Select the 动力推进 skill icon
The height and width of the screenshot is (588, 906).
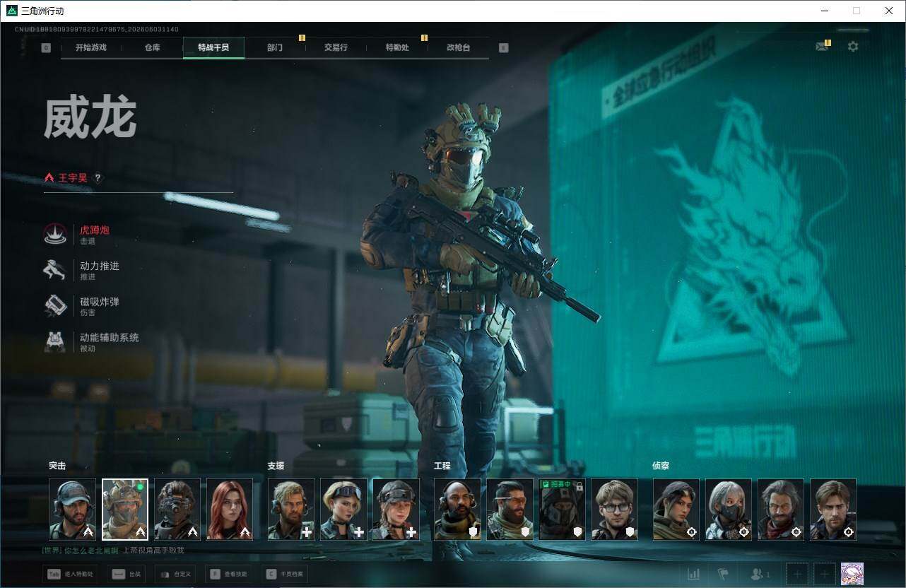[55, 270]
